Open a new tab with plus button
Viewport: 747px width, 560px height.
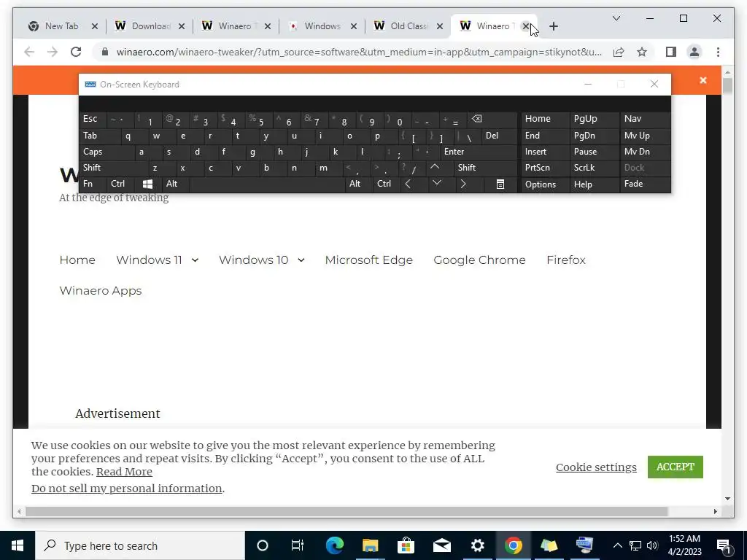tap(553, 26)
